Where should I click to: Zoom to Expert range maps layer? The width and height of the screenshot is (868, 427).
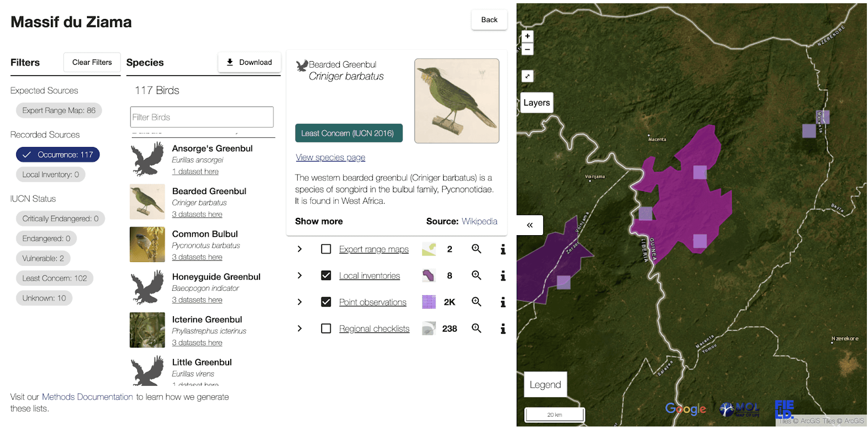(476, 249)
